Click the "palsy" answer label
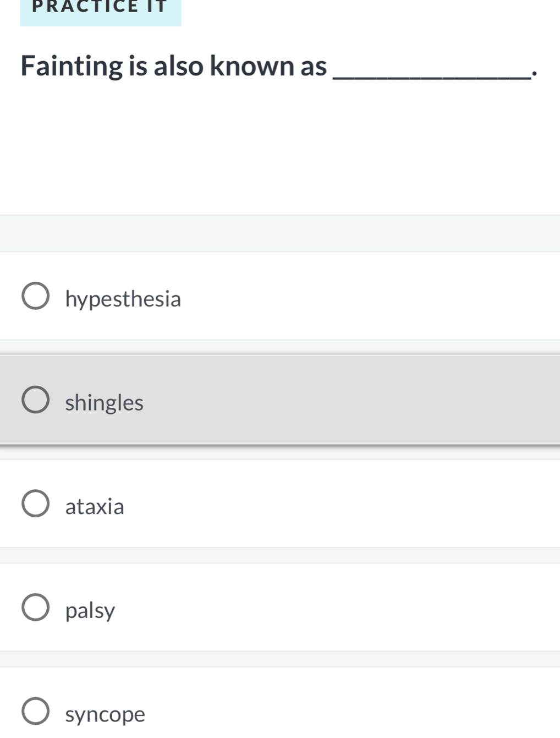The width and height of the screenshot is (560, 738). [90, 610]
